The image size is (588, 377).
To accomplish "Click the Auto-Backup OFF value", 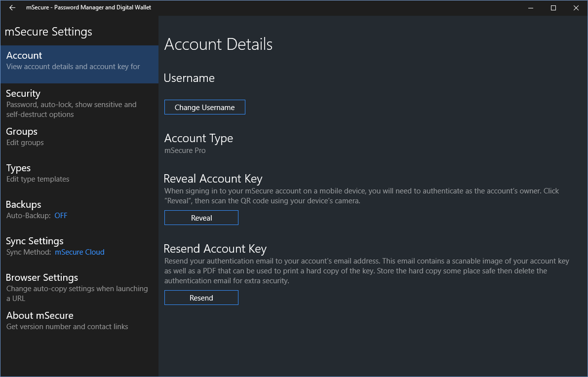I will [61, 216].
